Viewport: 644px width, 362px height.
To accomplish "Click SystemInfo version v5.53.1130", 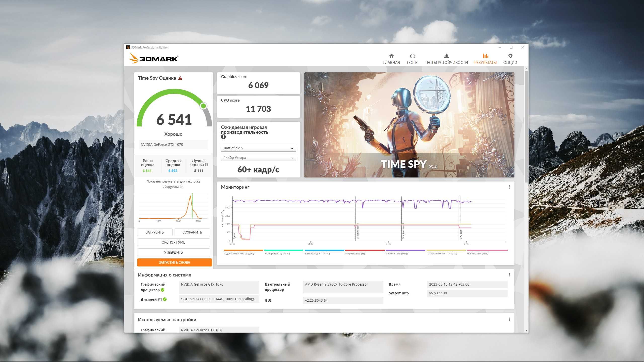I will coord(467,293).
